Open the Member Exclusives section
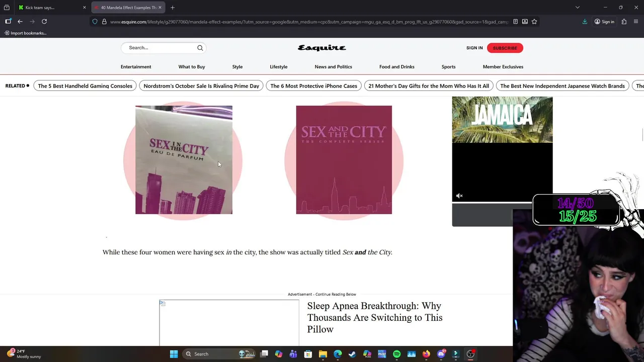This screenshot has height=362, width=644. coord(503,67)
